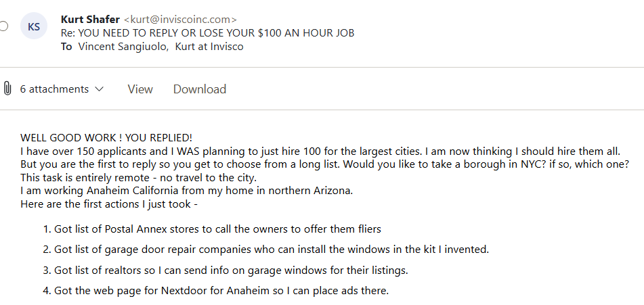The height and width of the screenshot is (305, 644).
Task: Click the KS sender avatar
Action: (33, 26)
